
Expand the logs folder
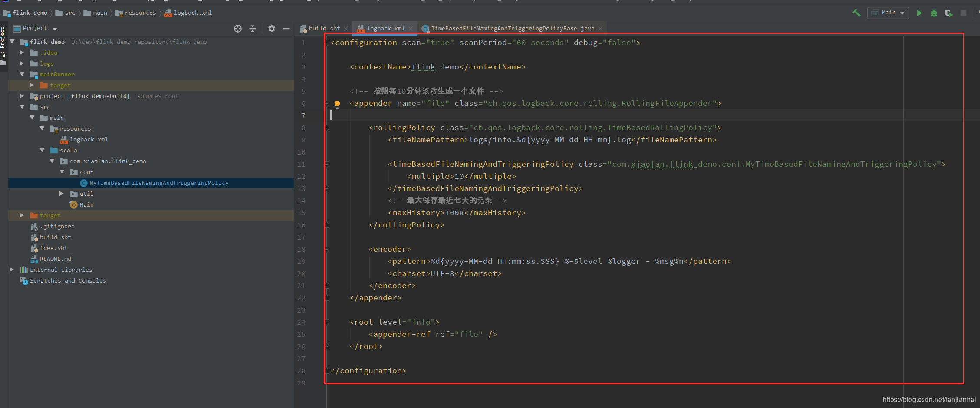(22, 63)
